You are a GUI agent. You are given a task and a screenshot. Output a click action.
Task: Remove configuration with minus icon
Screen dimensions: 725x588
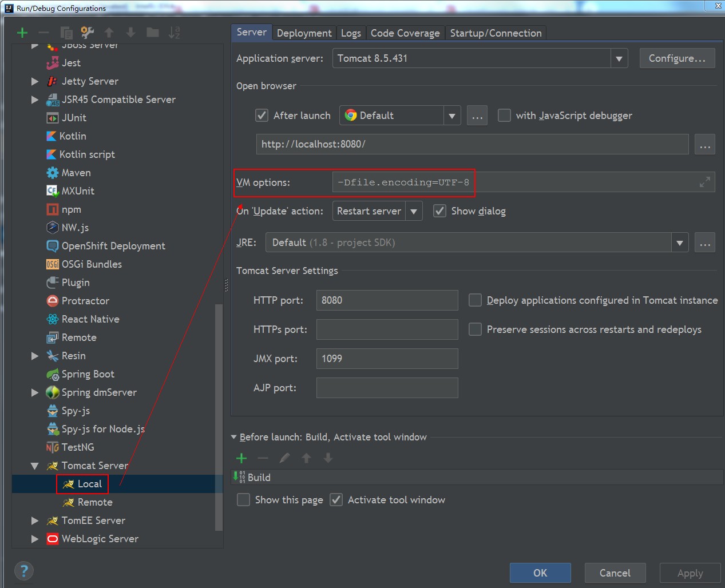pos(44,33)
